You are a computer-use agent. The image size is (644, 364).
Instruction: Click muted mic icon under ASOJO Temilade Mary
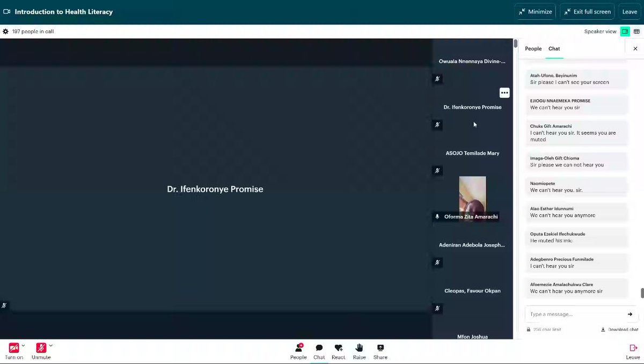click(x=437, y=171)
